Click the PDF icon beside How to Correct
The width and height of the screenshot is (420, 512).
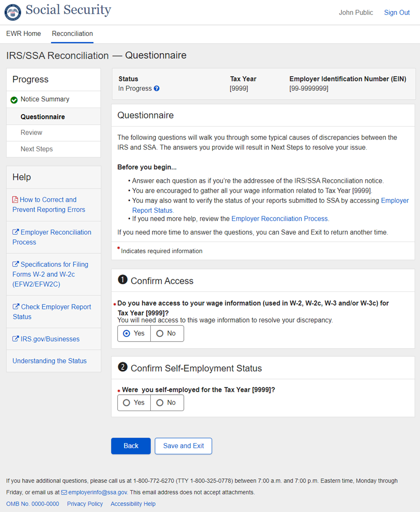coord(15,200)
